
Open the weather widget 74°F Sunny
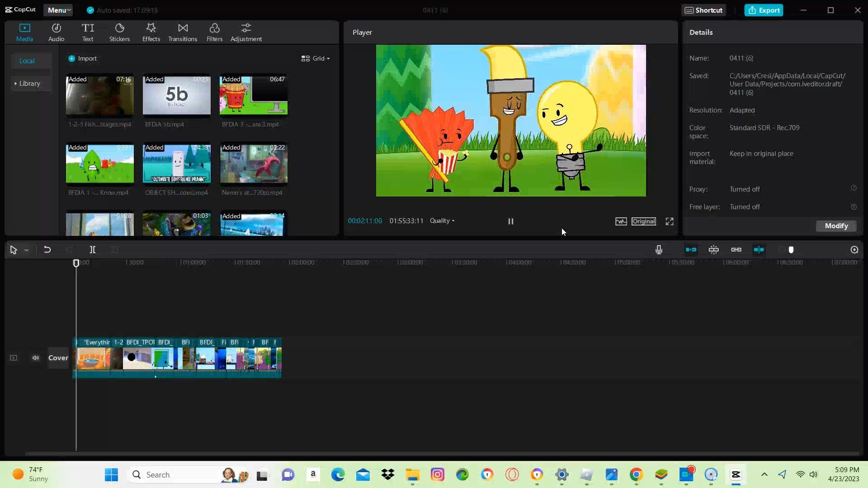[30, 474]
